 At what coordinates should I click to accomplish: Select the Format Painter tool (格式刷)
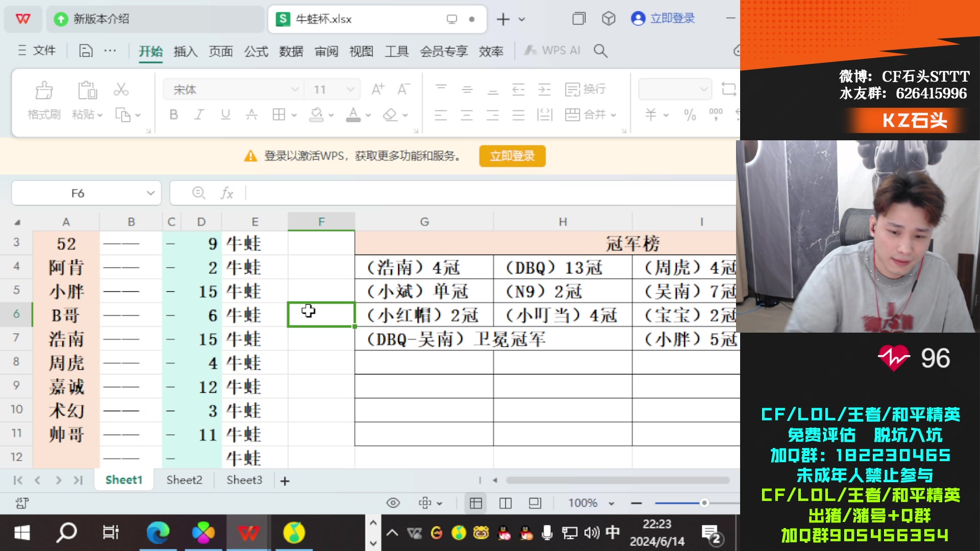click(44, 101)
